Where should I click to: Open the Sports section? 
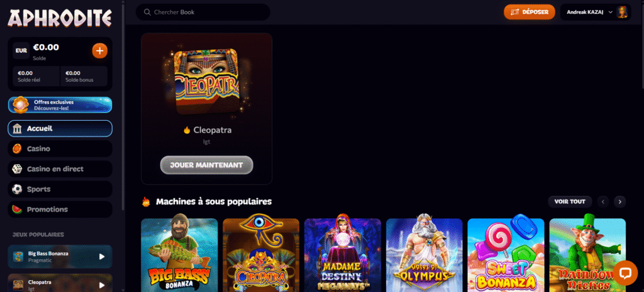click(60, 189)
